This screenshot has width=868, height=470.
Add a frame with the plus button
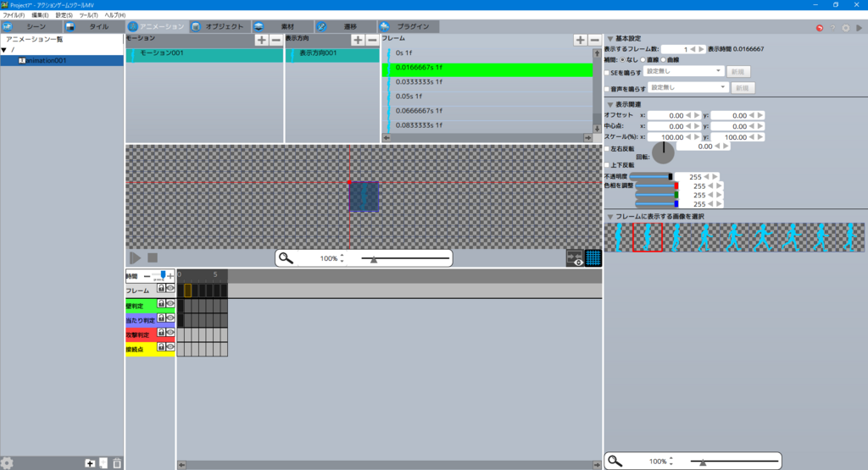(x=580, y=40)
